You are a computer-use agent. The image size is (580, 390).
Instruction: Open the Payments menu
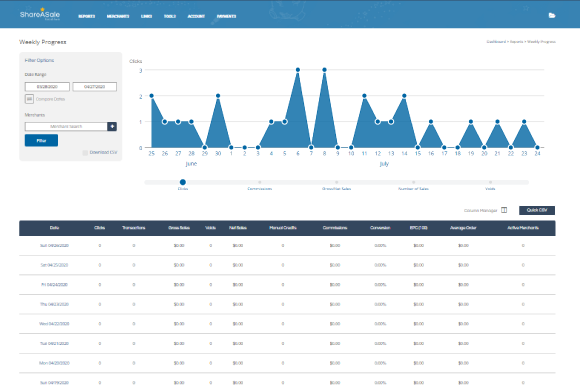pyautogui.click(x=226, y=16)
